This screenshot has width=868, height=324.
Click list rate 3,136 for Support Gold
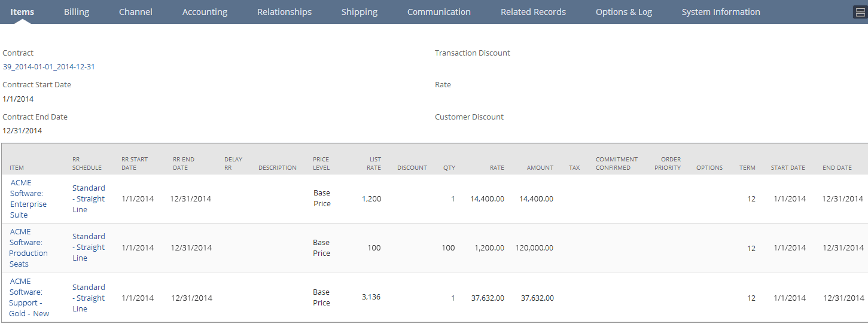371,297
